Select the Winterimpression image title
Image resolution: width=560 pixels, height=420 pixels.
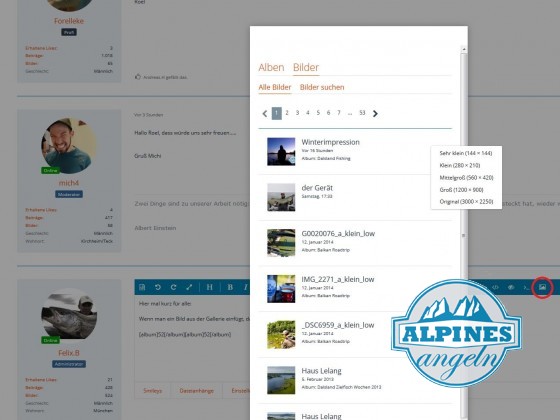pyautogui.click(x=330, y=142)
